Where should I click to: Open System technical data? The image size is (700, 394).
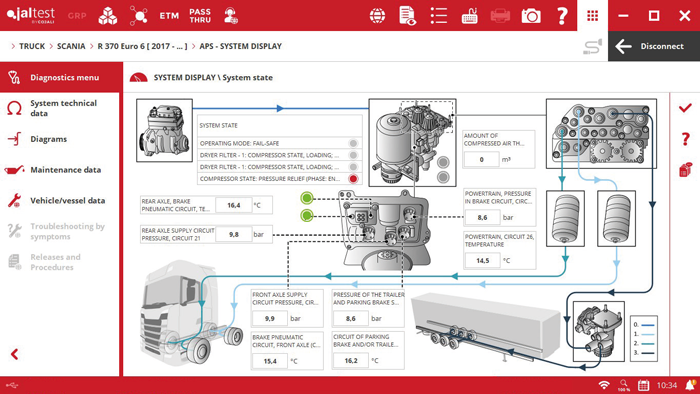(60, 108)
